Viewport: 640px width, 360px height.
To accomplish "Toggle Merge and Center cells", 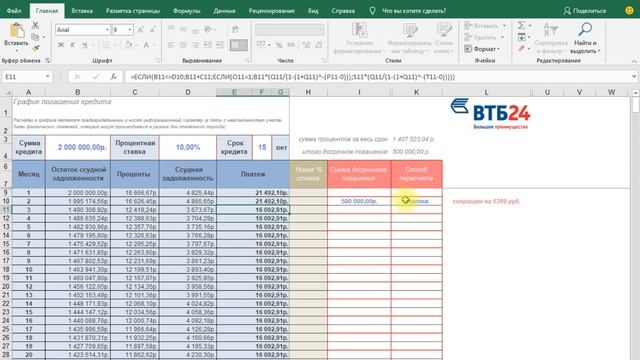I will pos(238,45).
